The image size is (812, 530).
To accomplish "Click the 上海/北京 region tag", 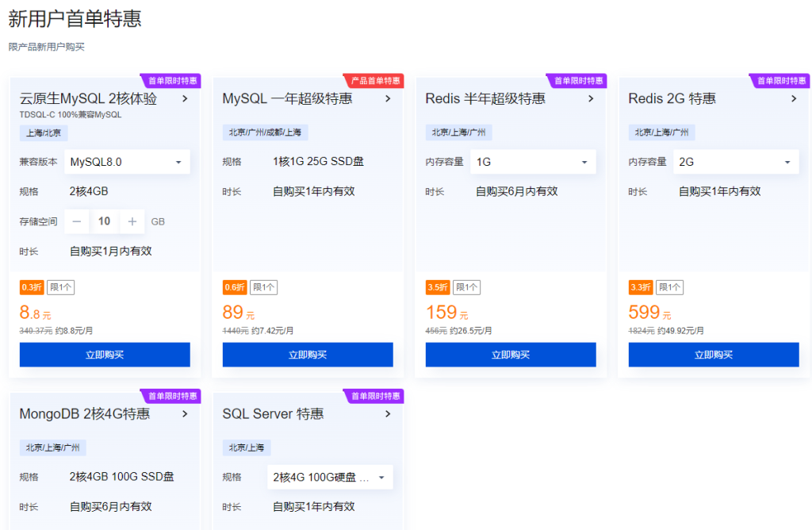I will pos(44,132).
